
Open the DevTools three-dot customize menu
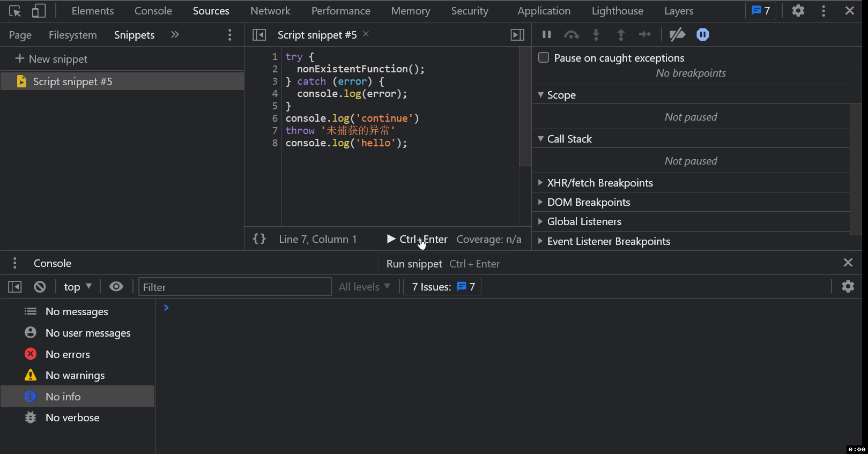point(824,11)
